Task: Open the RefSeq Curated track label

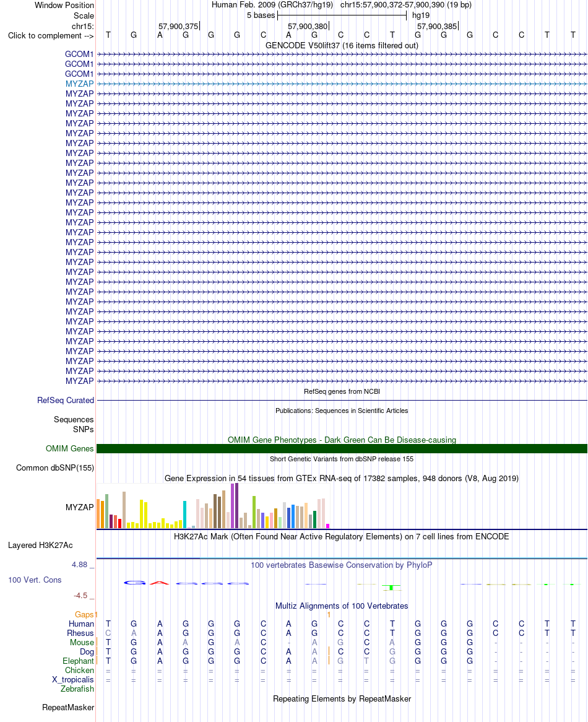Action: coord(66,400)
